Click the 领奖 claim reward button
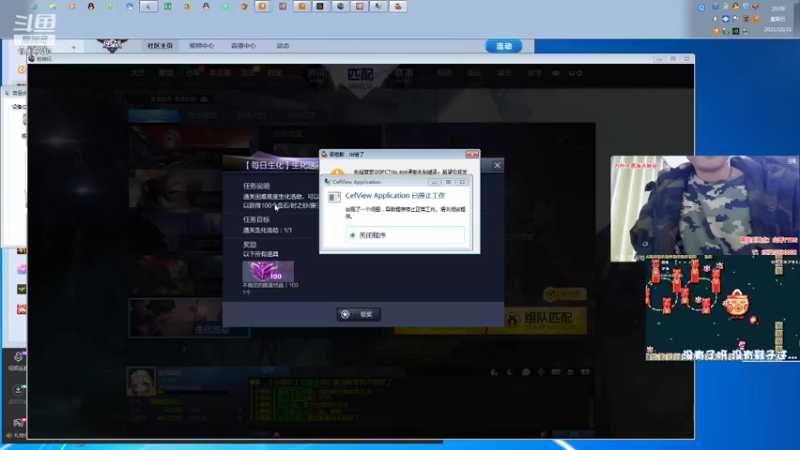Image resolution: width=800 pixels, height=450 pixels. coord(359,314)
